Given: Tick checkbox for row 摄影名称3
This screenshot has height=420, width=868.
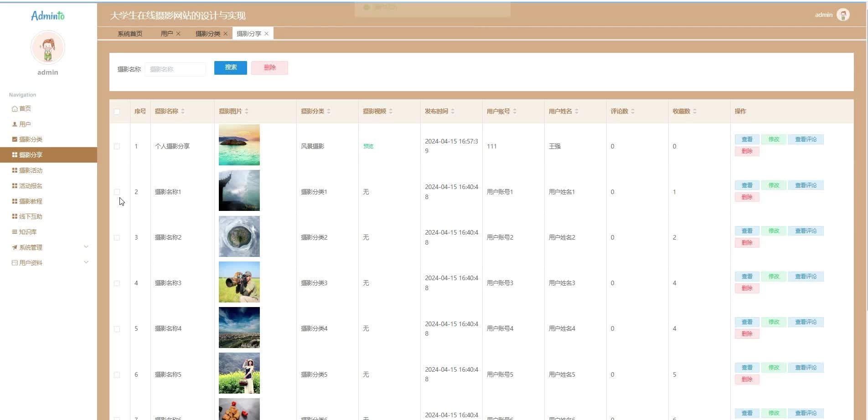Looking at the screenshot, I should click(117, 283).
